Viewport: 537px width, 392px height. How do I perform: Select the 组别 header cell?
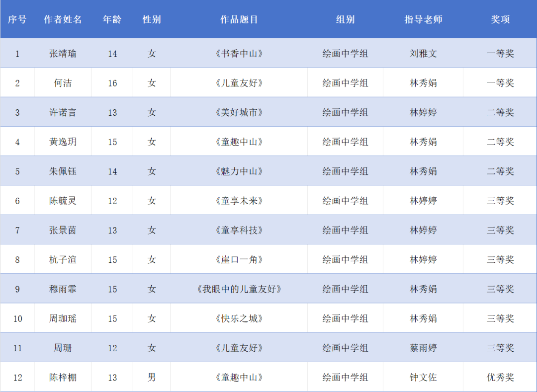[345, 19]
